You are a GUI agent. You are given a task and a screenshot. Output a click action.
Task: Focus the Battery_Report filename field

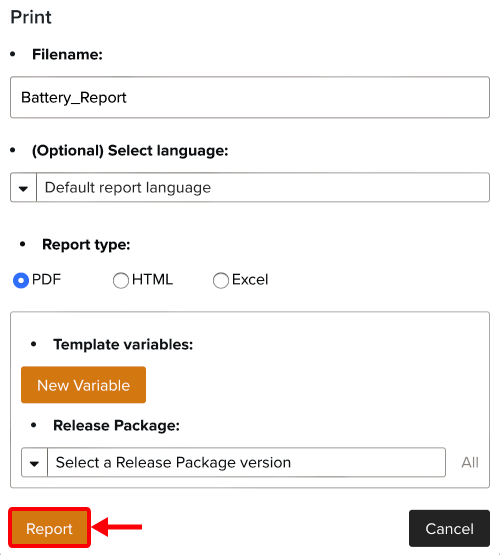[250, 97]
